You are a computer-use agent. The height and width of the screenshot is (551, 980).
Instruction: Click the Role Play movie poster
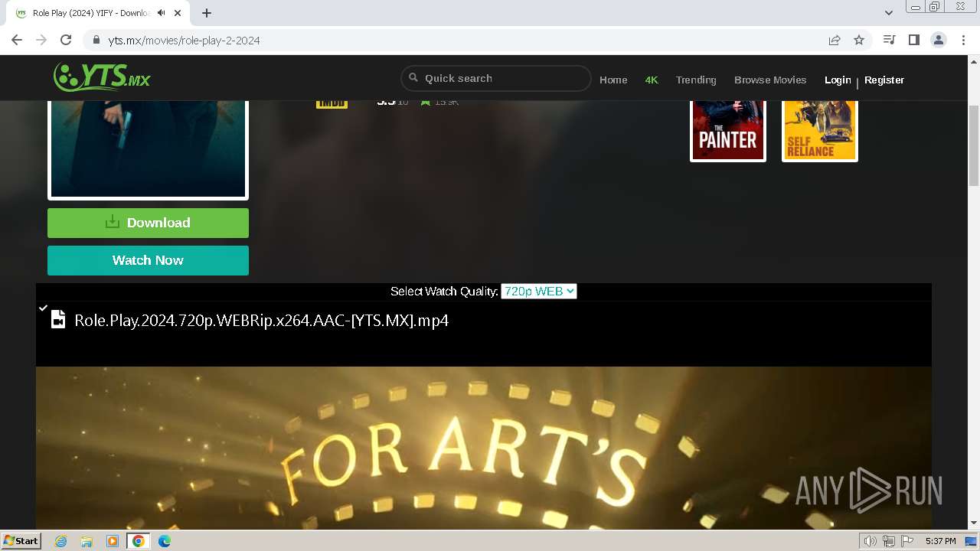148,150
